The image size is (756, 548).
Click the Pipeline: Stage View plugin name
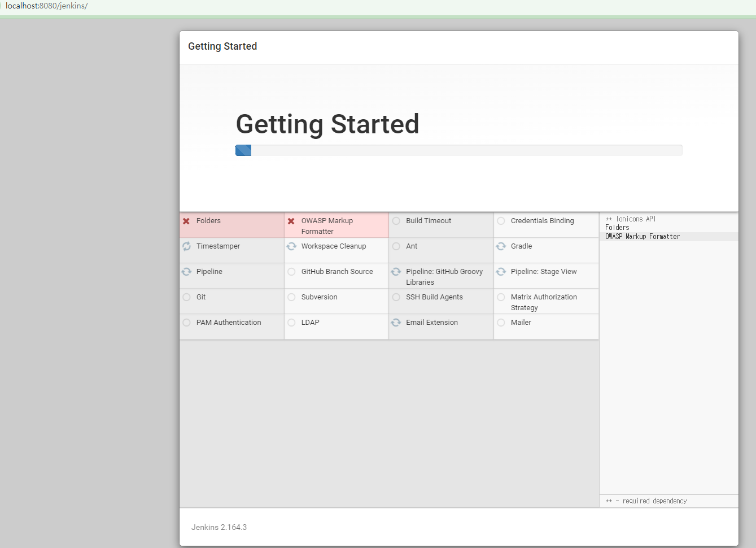coord(544,272)
